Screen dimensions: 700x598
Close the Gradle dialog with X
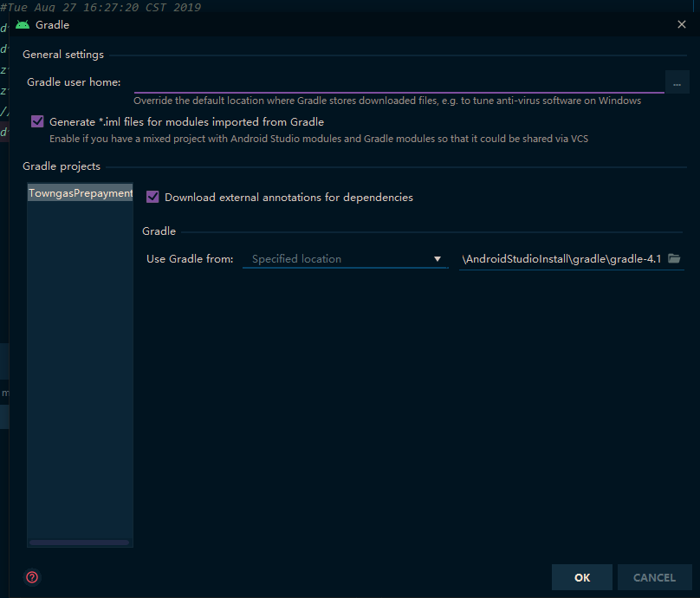(x=681, y=24)
